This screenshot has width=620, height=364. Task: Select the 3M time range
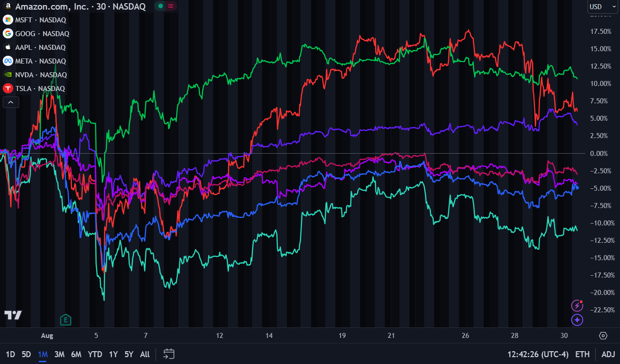click(59, 354)
